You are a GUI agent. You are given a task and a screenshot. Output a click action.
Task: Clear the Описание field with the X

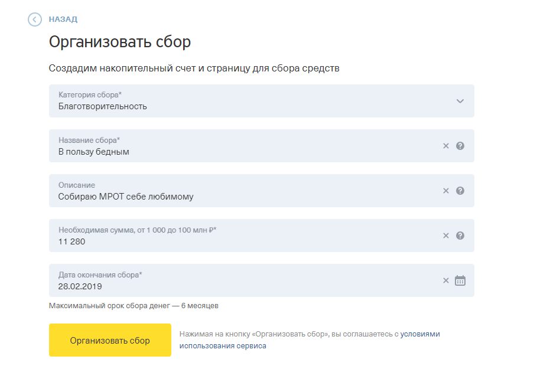(x=446, y=191)
